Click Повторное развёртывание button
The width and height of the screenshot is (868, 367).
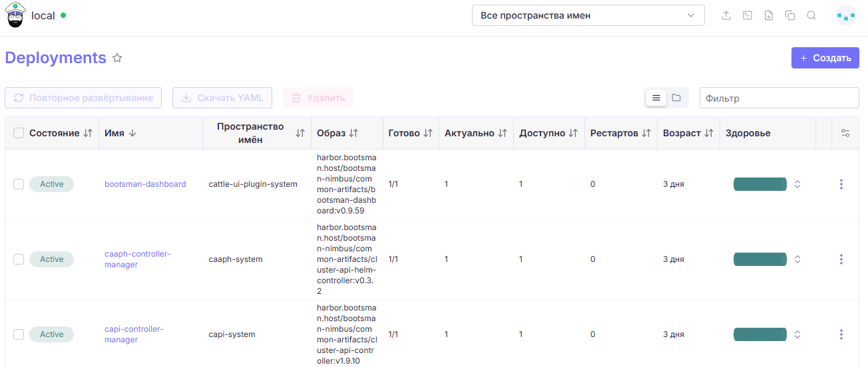[x=83, y=98]
